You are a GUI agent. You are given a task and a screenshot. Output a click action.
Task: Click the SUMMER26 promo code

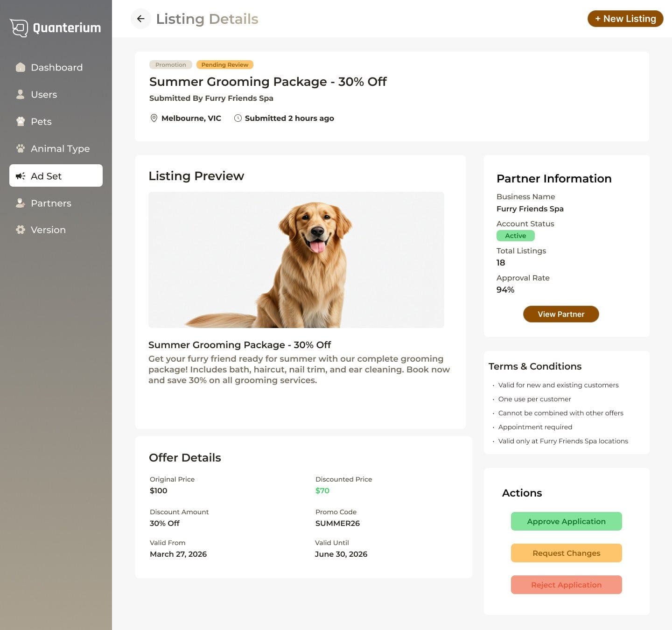[x=337, y=523]
